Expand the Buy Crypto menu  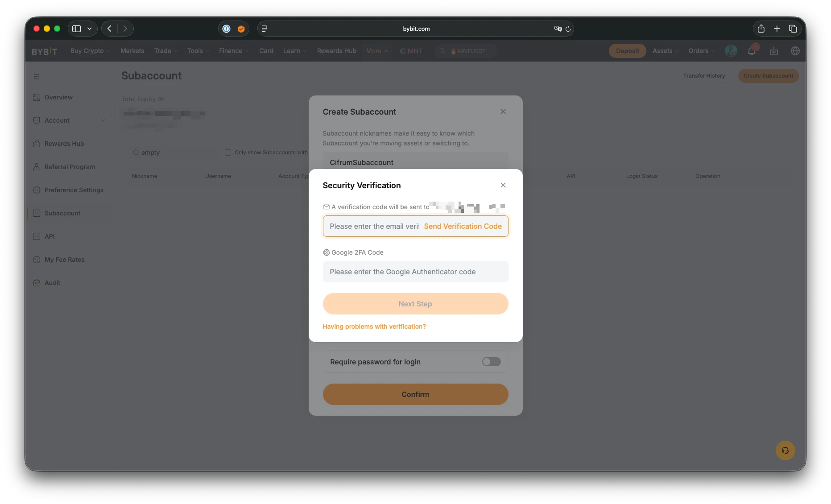pos(90,51)
